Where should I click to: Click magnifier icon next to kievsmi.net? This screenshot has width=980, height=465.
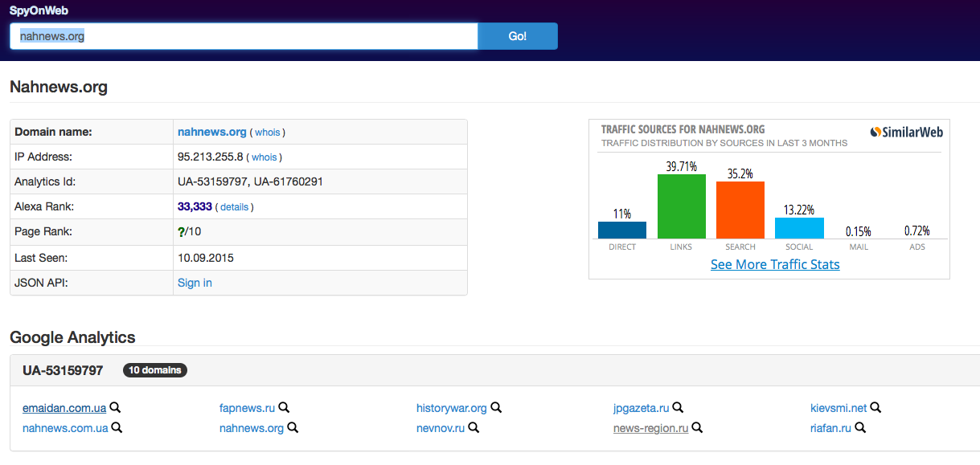click(875, 408)
